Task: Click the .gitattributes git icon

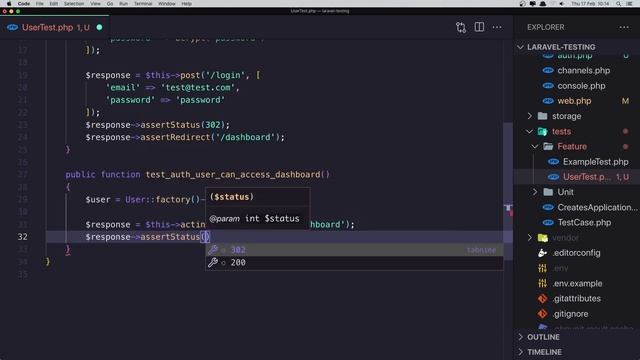Action: point(542,299)
